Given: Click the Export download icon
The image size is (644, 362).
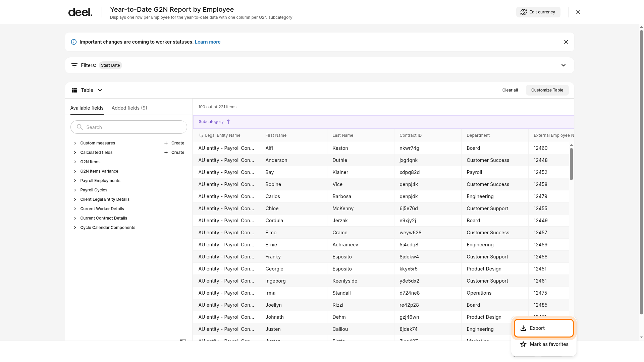Looking at the screenshot, I should pyautogui.click(x=523, y=328).
